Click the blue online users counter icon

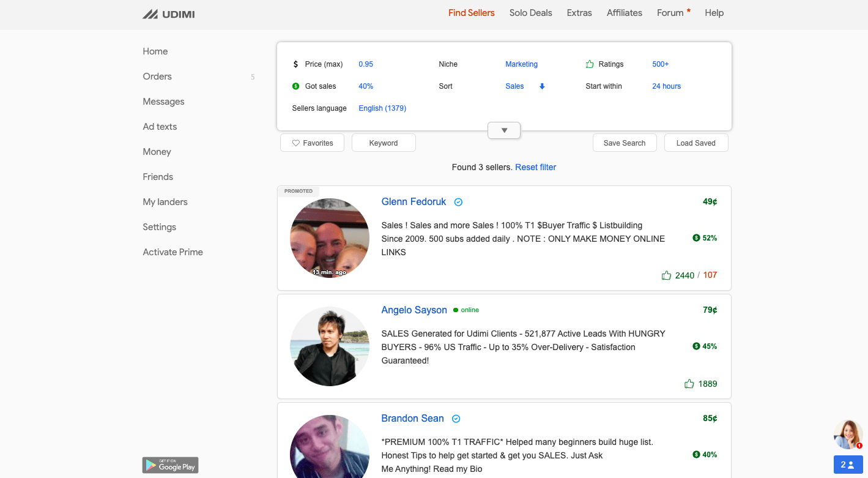(848, 465)
